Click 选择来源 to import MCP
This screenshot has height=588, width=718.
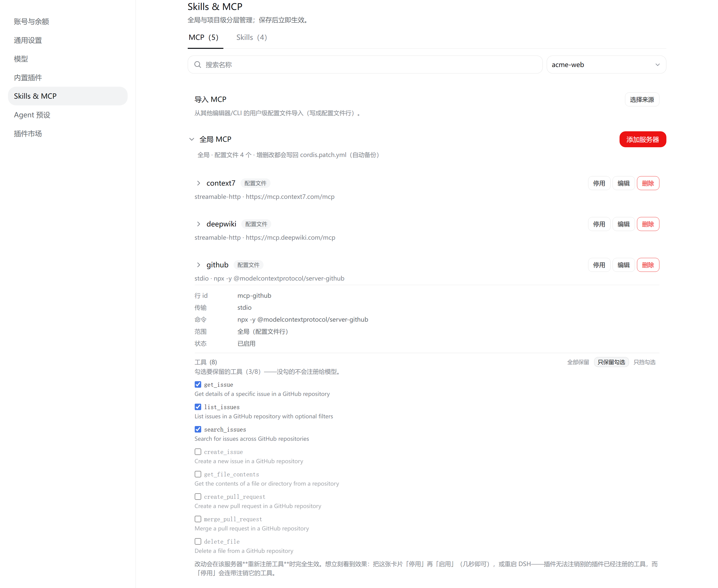click(x=642, y=99)
